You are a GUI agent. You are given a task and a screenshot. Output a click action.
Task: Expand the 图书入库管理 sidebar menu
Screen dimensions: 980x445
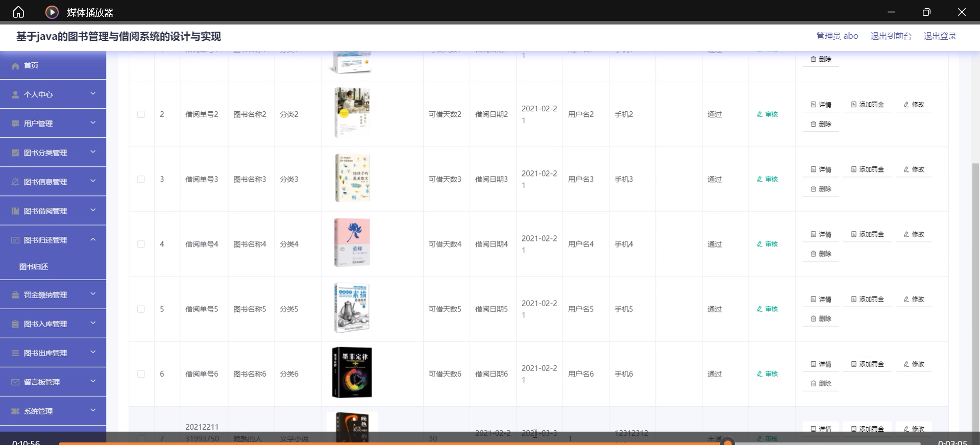tap(53, 324)
